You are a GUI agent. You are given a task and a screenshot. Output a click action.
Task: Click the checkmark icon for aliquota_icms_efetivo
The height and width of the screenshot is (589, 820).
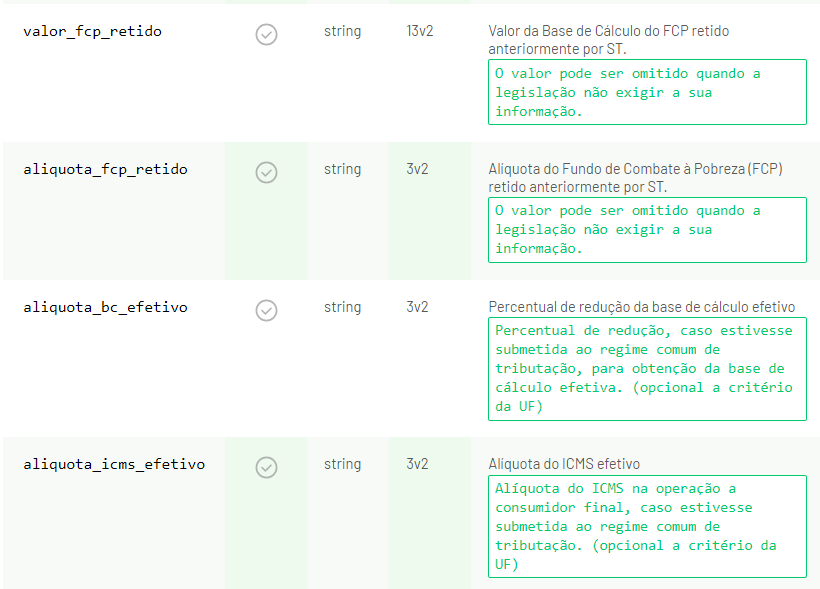[x=266, y=468]
